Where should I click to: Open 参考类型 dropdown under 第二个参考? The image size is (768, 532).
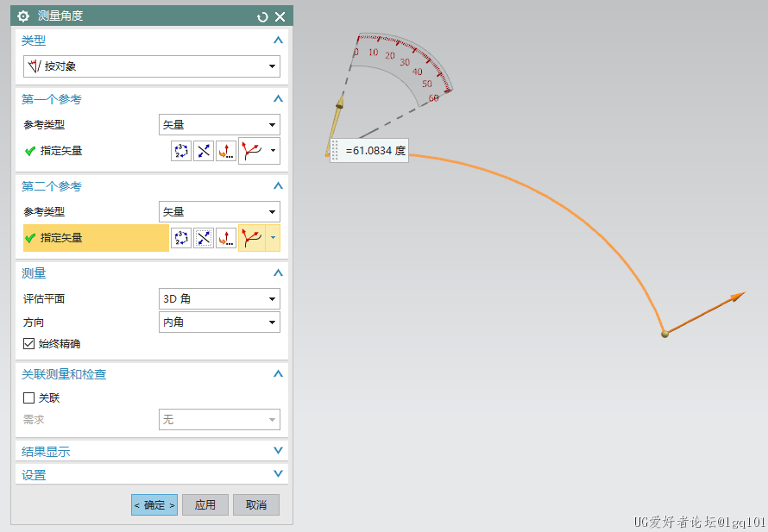[219, 212]
